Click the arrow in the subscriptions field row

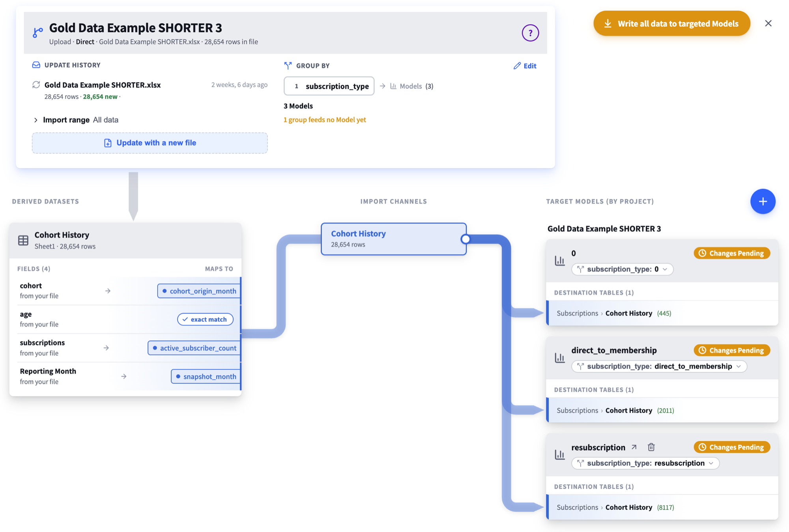[x=106, y=348]
